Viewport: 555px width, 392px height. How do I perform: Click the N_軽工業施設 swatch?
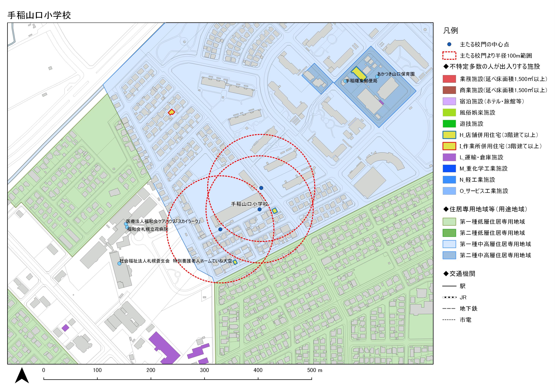(449, 180)
